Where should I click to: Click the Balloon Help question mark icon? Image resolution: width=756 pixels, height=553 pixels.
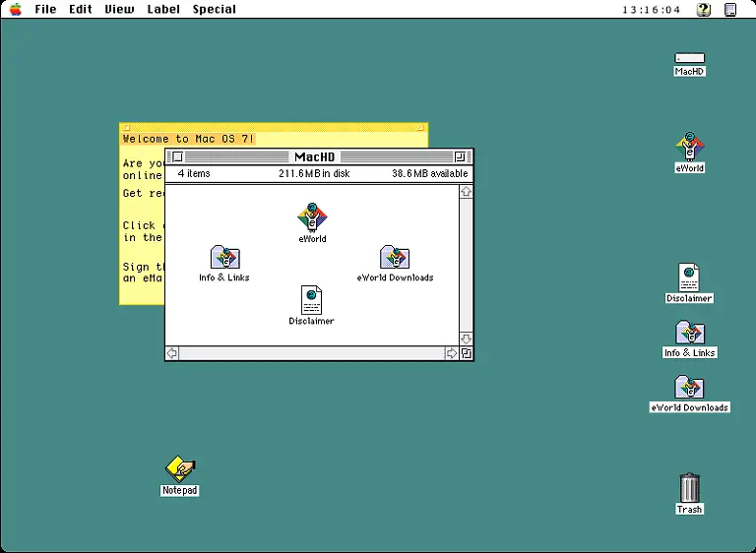click(x=704, y=10)
